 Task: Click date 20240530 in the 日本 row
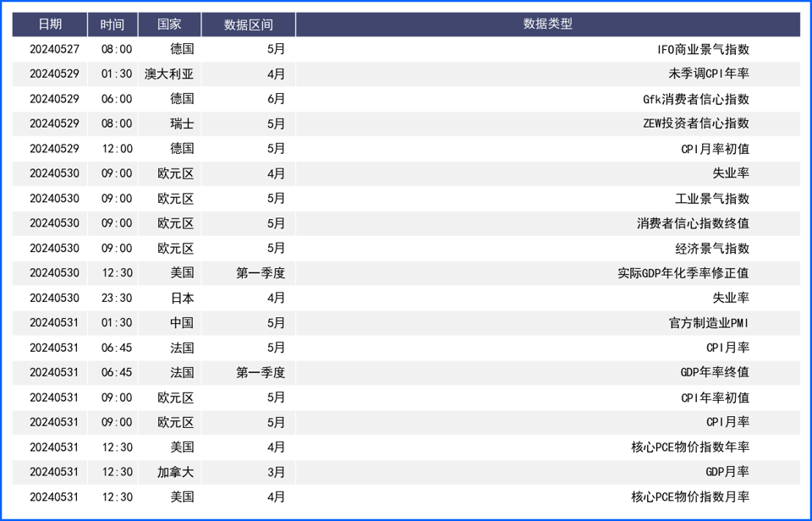[x=54, y=298]
